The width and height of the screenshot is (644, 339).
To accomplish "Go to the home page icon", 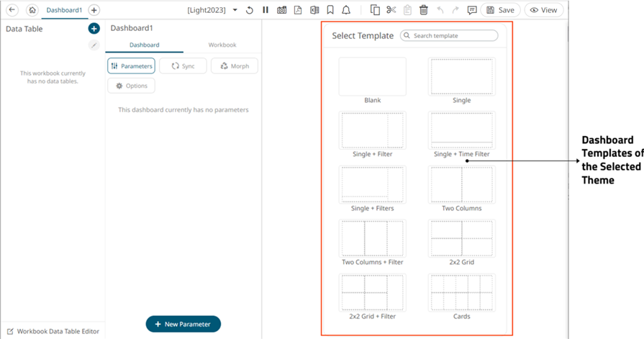I will pyautogui.click(x=32, y=10).
